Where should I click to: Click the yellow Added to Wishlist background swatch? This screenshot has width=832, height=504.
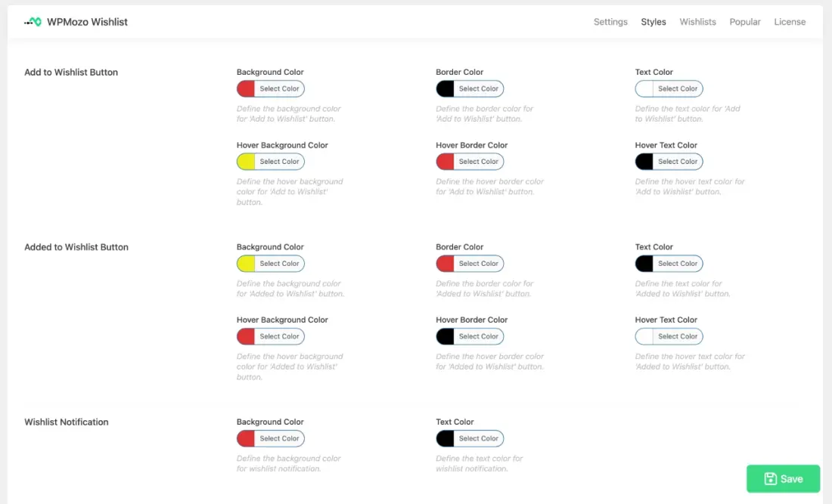(x=246, y=264)
